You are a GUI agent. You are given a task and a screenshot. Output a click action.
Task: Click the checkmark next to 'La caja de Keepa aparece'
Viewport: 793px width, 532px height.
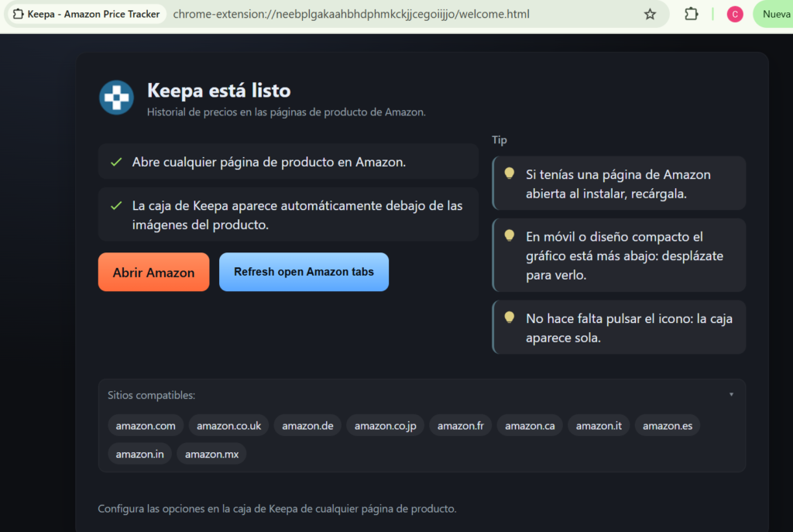pyautogui.click(x=116, y=205)
